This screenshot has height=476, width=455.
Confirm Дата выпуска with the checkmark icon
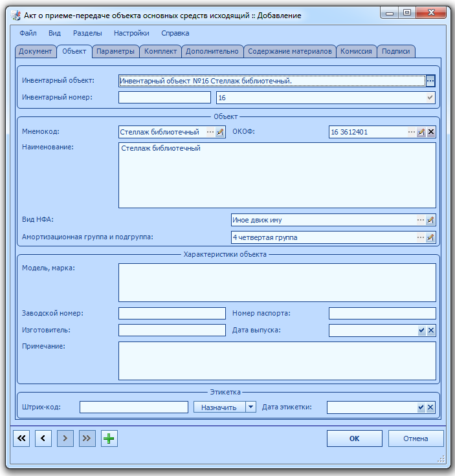[421, 330]
